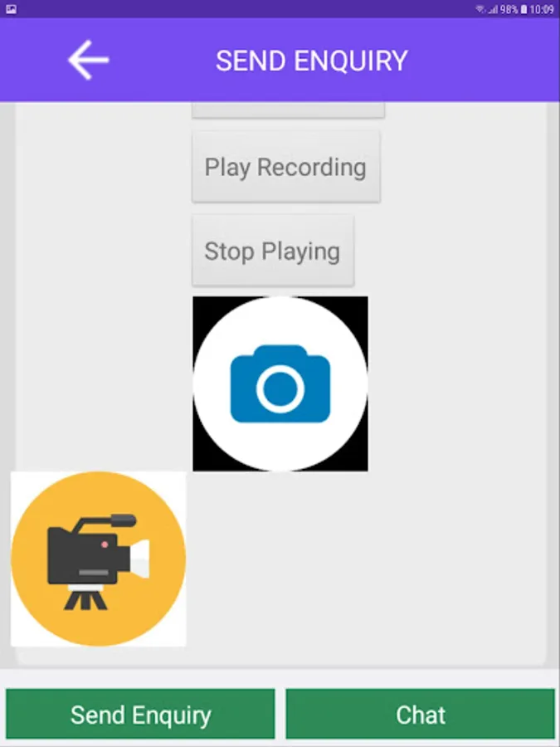Viewport: 560px width, 747px height.
Task: Tap the SEND ENQUIRY header title
Action: point(312,61)
